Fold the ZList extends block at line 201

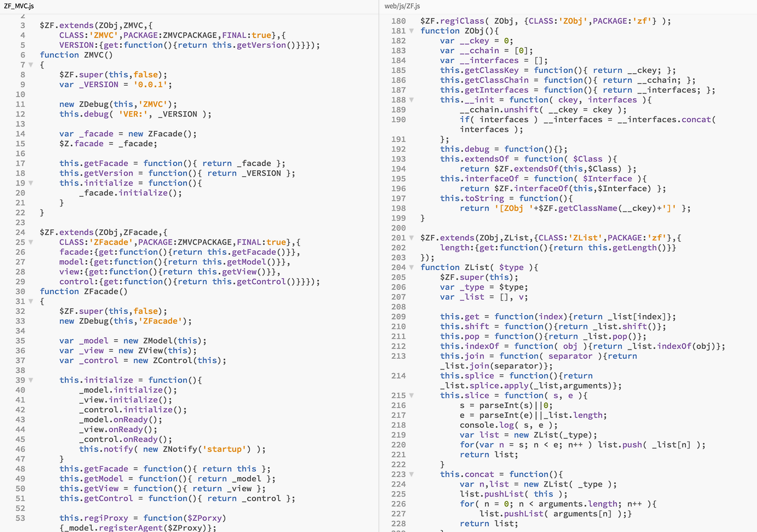(x=412, y=238)
